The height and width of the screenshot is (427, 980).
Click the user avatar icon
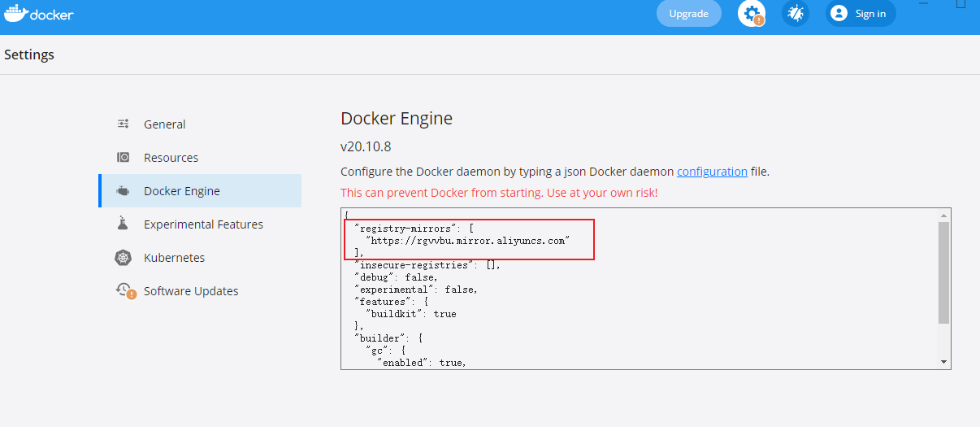point(839,13)
